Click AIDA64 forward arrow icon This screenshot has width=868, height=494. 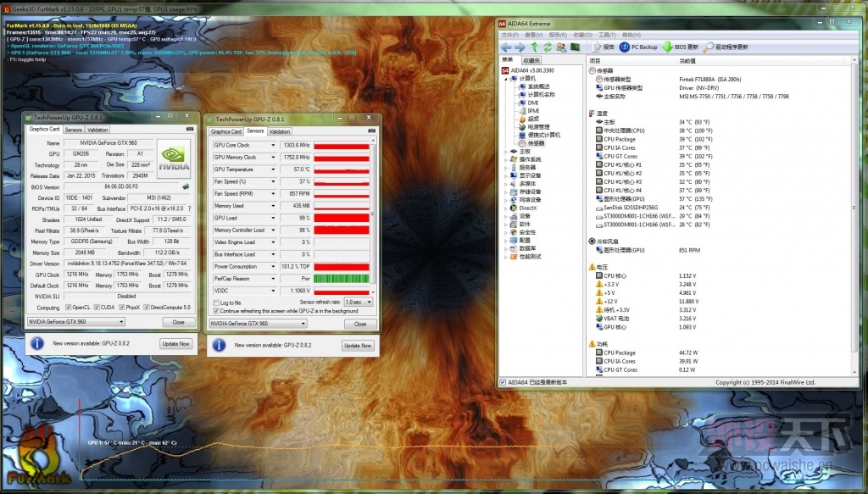point(520,47)
